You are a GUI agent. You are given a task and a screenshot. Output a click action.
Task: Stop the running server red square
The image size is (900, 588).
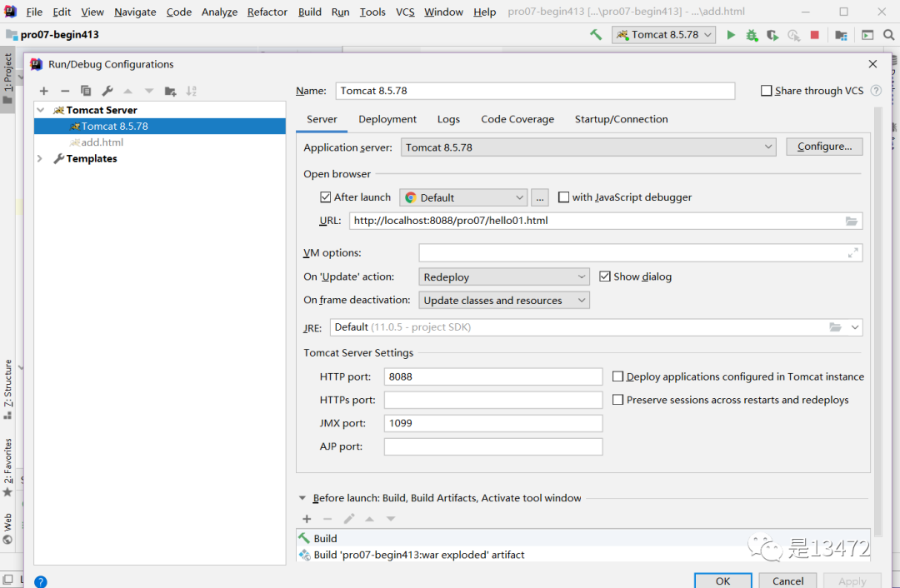pos(814,35)
